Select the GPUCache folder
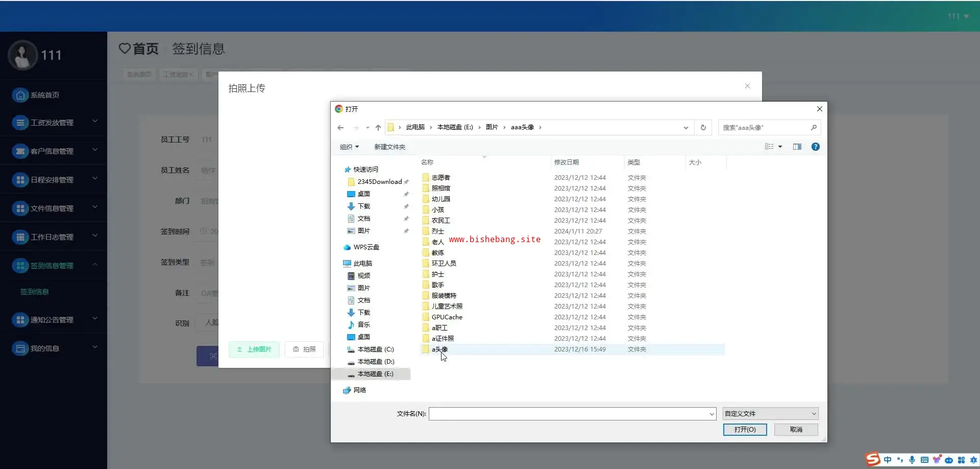Viewport: 980px width, 469px height. click(447, 317)
